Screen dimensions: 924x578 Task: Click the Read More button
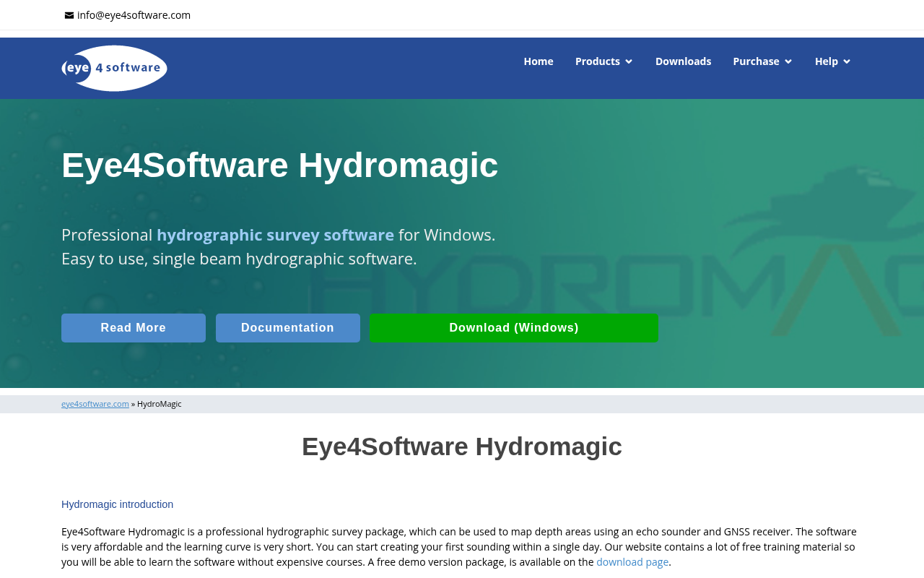pyautogui.click(x=134, y=328)
